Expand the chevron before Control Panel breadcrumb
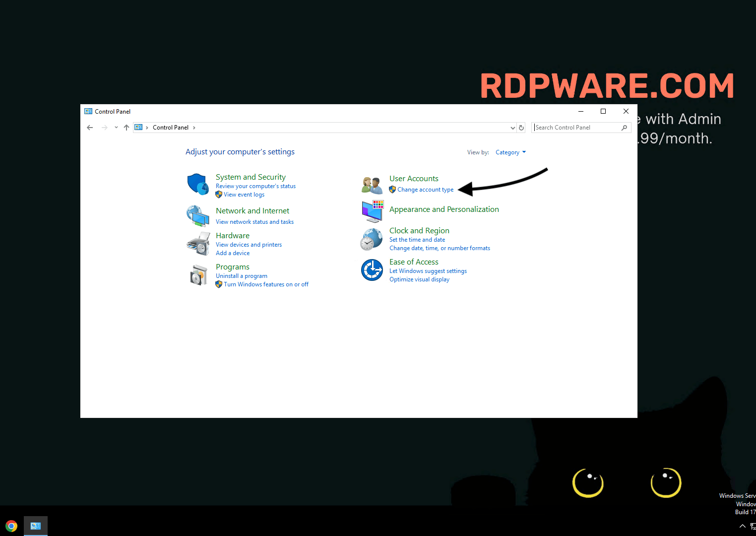Image resolution: width=756 pixels, height=536 pixels. pos(147,128)
